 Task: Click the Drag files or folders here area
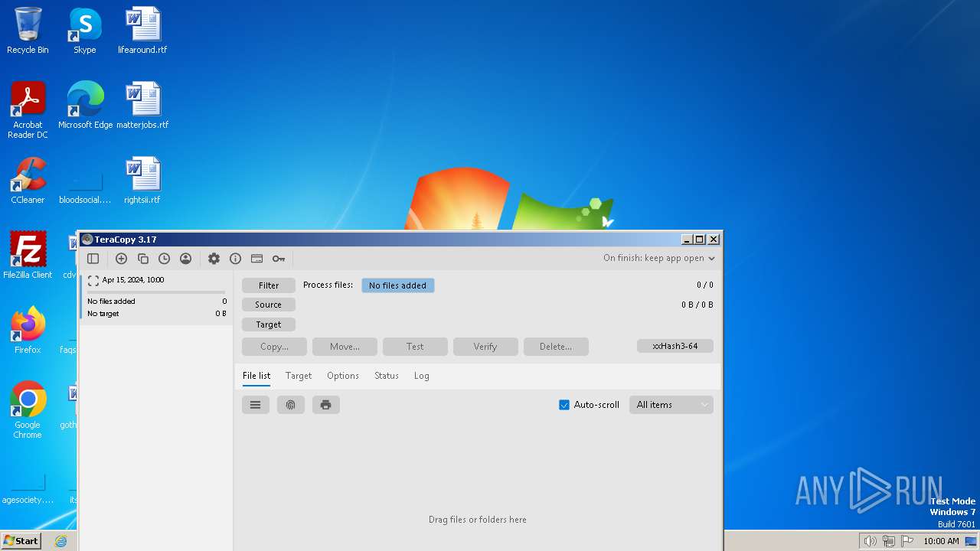pos(478,520)
